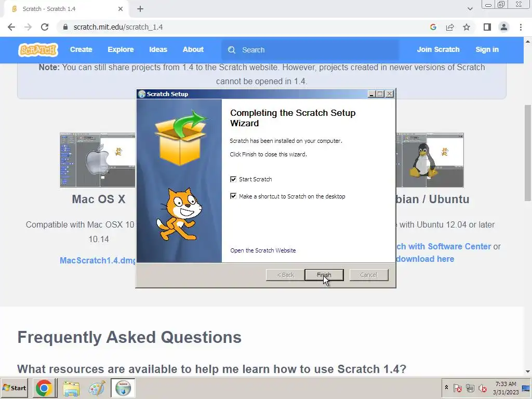Viewport: 532px width, 399px height.
Task: Open the About menu item
Action: (x=193, y=49)
